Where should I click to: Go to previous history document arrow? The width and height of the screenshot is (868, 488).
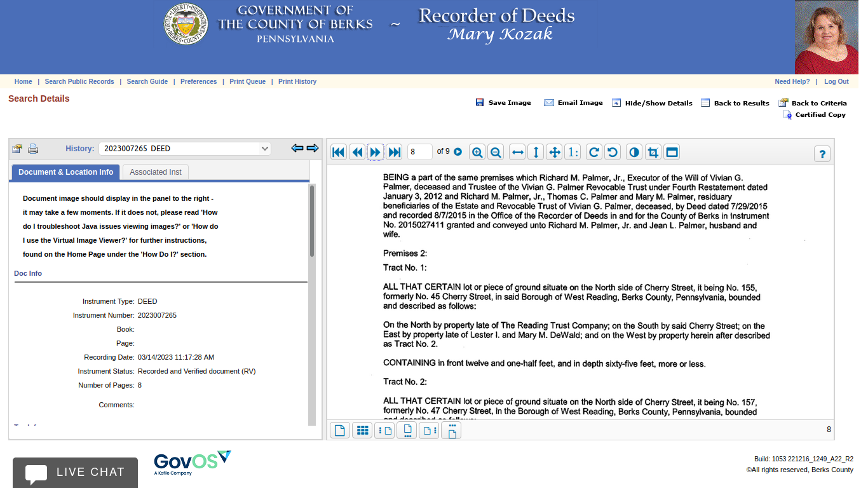tap(297, 148)
